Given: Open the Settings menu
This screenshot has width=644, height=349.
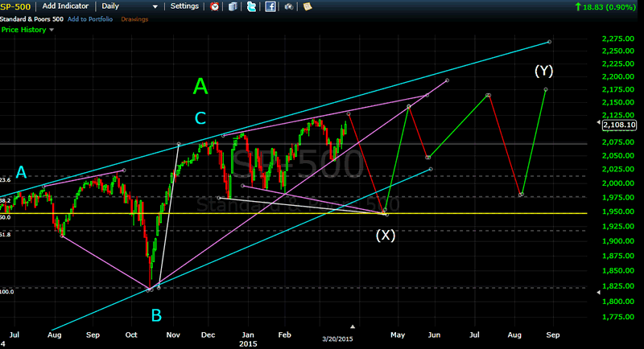Looking at the screenshot, I should [x=185, y=6].
